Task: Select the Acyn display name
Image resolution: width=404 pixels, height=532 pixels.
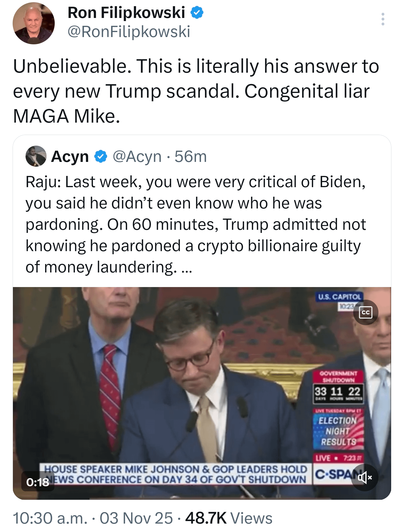Action: coord(70,156)
